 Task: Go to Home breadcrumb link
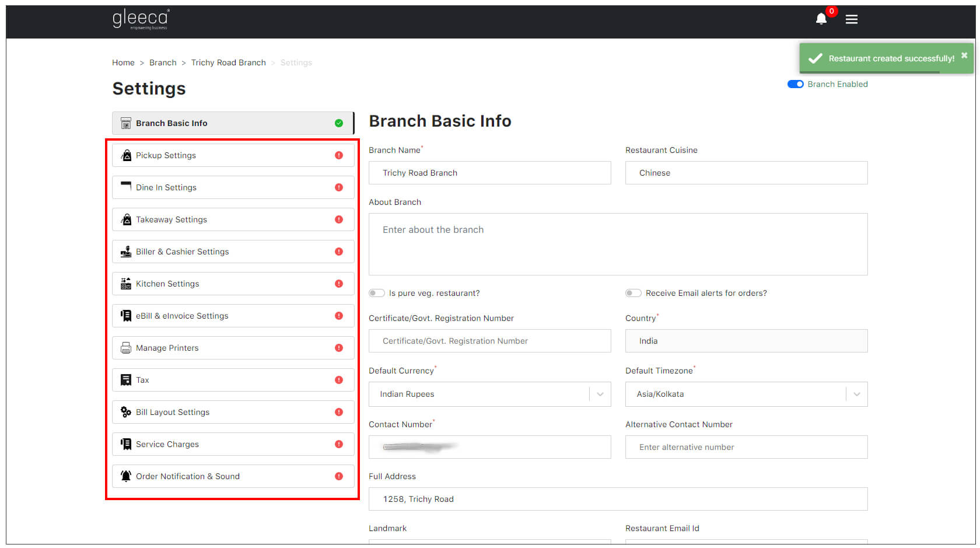click(x=123, y=62)
